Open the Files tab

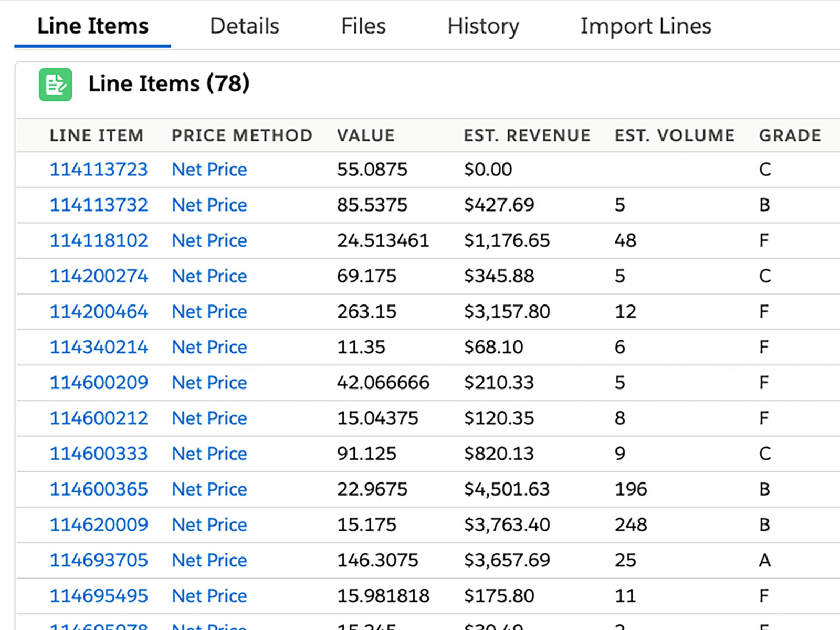coord(363,26)
